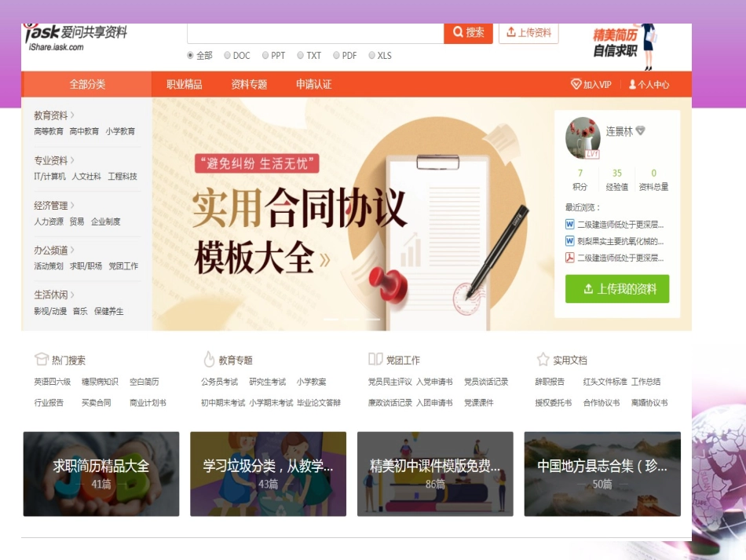Image resolution: width=746 pixels, height=560 pixels.
Task: Open the 影视/动漫 link
Action: (50, 311)
